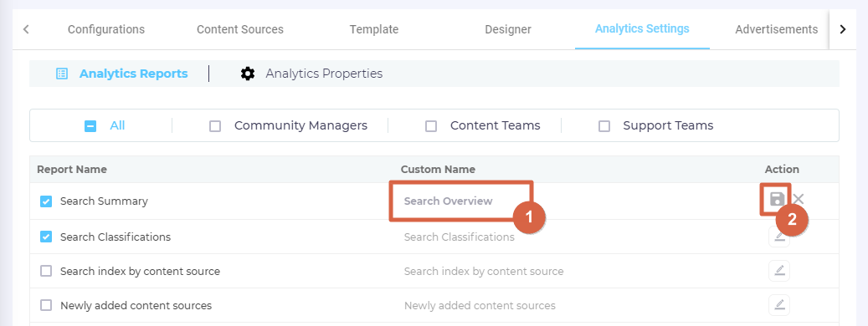Switch to the Content Sources tab
This screenshot has width=868, height=326.
[240, 29]
